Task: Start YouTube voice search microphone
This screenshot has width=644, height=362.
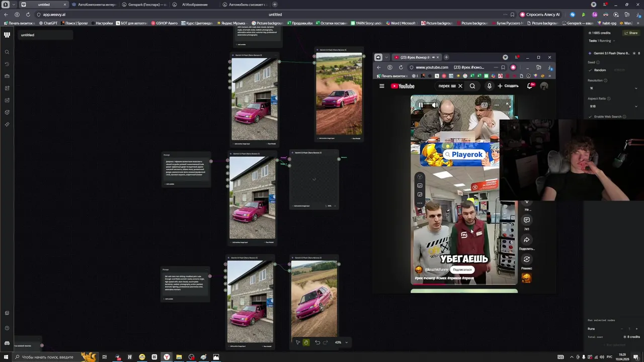Action: coord(490,86)
